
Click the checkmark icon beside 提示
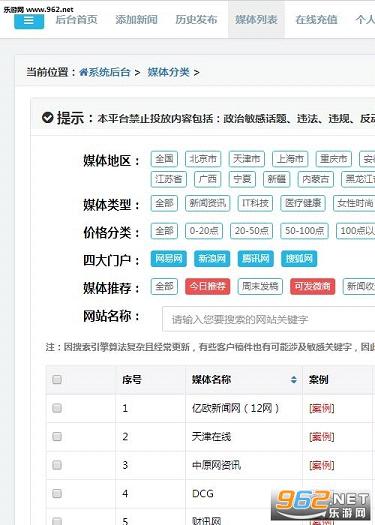(48, 118)
